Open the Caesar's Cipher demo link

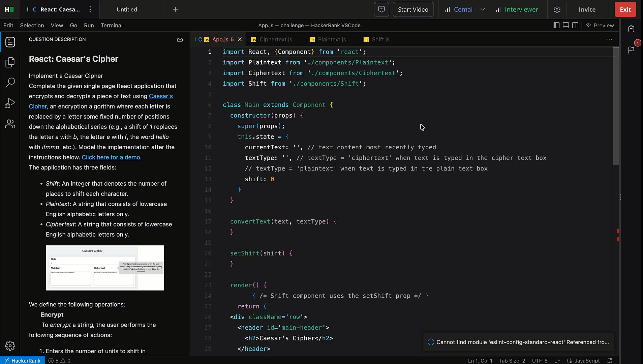(x=111, y=157)
